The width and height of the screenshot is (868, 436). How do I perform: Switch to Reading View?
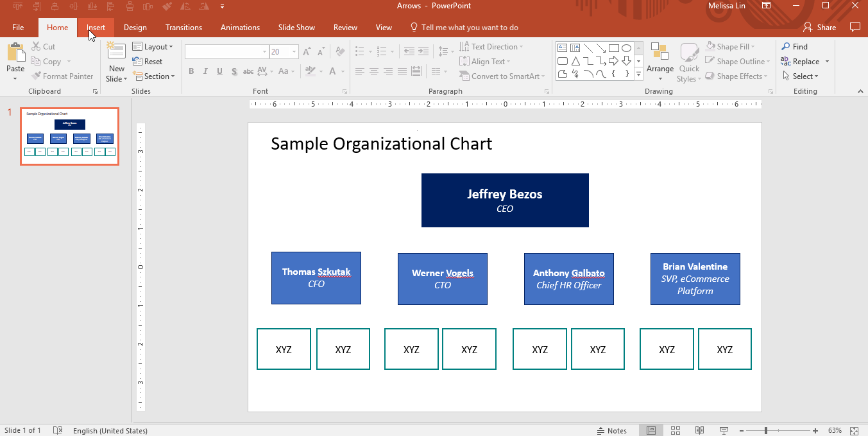coord(700,430)
